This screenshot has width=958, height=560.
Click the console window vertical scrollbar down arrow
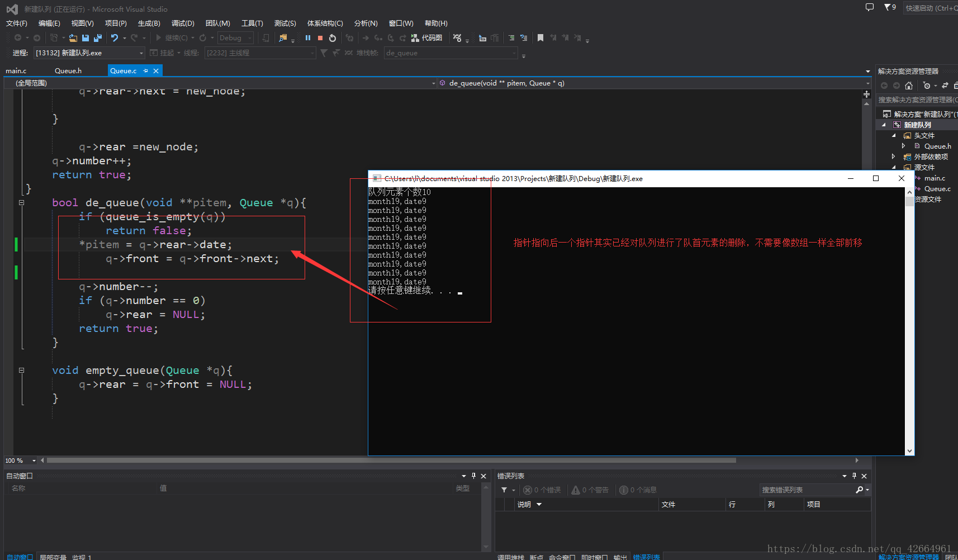pos(910,451)
